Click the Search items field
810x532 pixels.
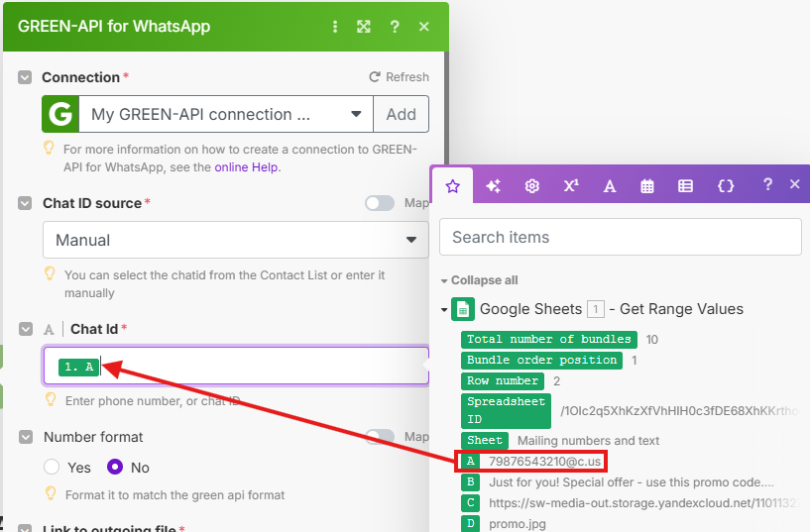coord(620,237)
